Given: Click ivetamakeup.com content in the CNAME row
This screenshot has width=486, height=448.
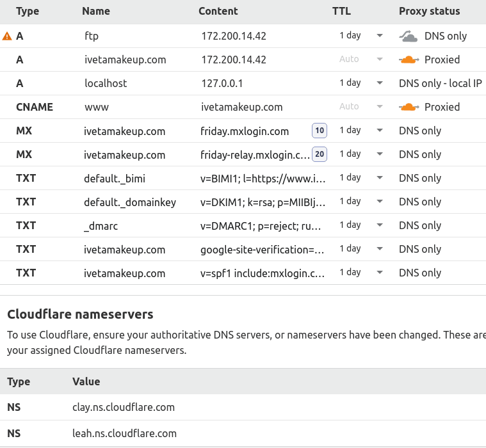Looking at the screenshot, I should pyautogui.click(x=242, y=107).
